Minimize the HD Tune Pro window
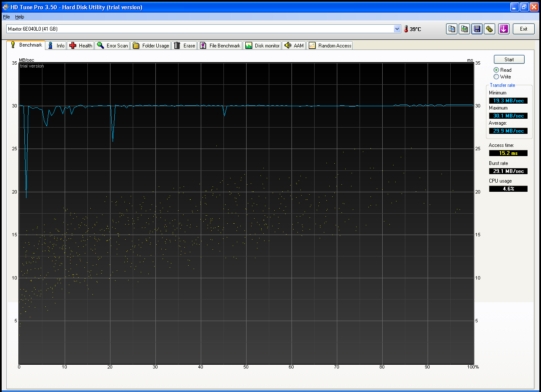Image resolution: width=541 pixels, height=392 pixels. (515, 7)
